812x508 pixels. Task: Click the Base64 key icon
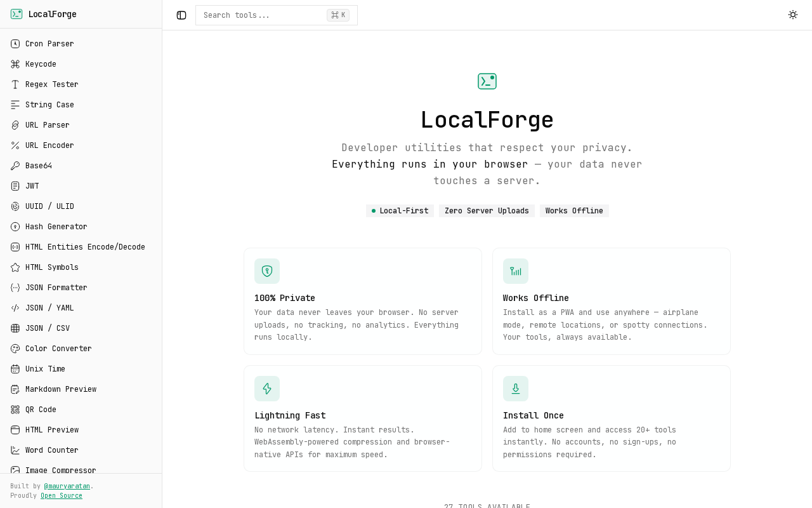click(15, 166)
